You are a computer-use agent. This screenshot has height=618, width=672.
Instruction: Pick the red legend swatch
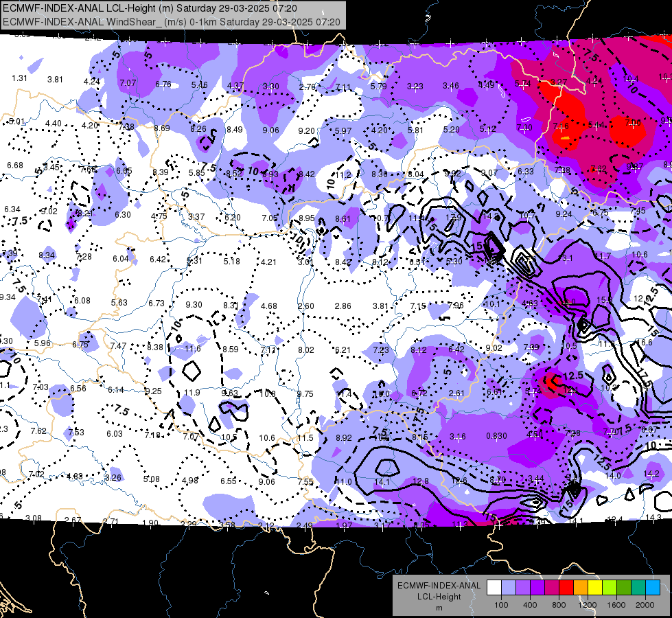[566, 588]
